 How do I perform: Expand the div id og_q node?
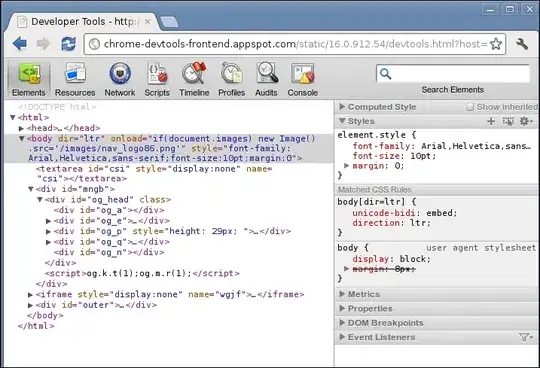(x=49, y=242)
